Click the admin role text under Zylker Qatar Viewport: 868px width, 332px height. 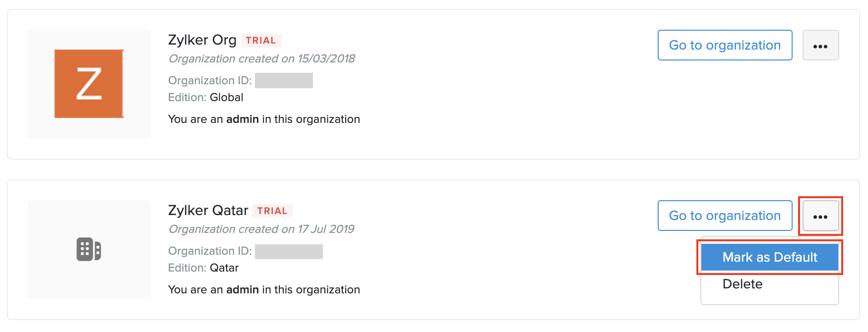point(243,290)
